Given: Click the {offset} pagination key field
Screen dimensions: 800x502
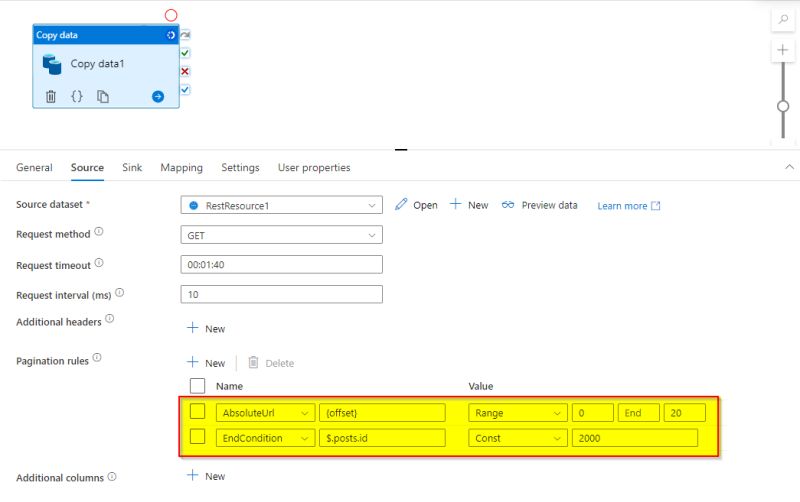Looking at the screenshot, I should [382, 413].
